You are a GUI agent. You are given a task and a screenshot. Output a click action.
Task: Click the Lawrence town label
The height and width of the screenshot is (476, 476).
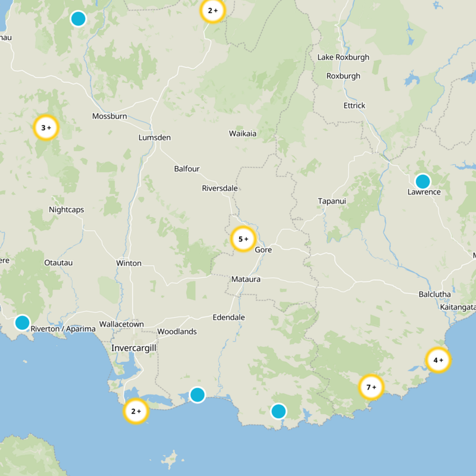coord(424,192)
